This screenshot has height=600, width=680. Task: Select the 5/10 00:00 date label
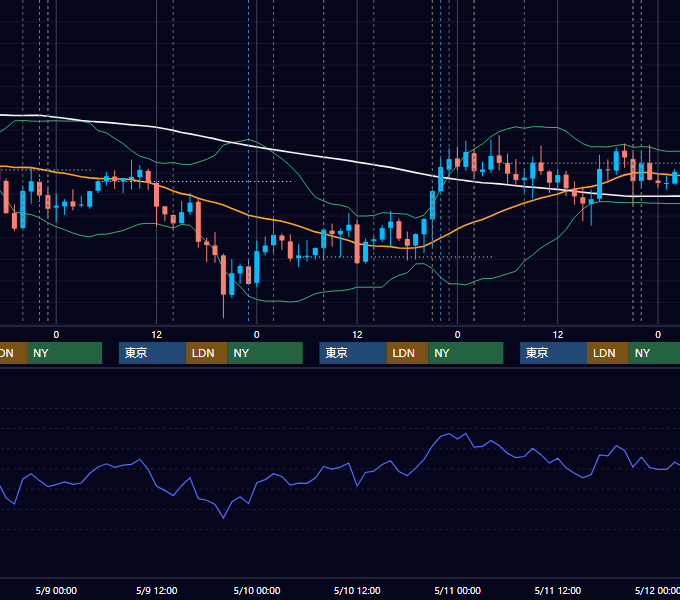(257, 590)
